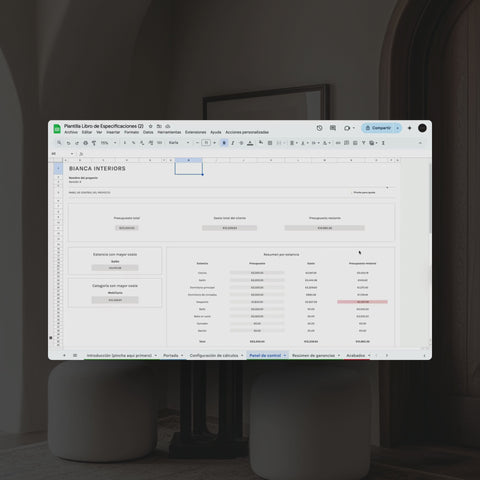Open the Compartir dropdown arrow
This screenshot has width=480, height=480.
(x=397, y=128)
